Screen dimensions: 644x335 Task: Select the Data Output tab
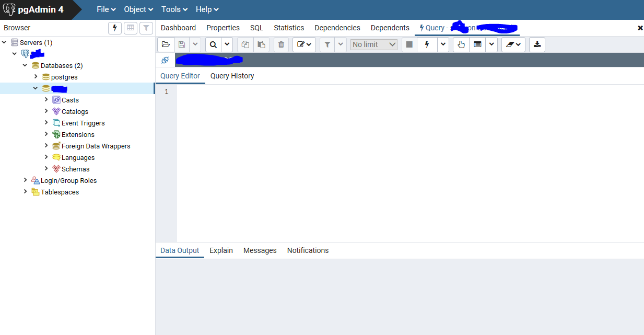click(180, 250)
